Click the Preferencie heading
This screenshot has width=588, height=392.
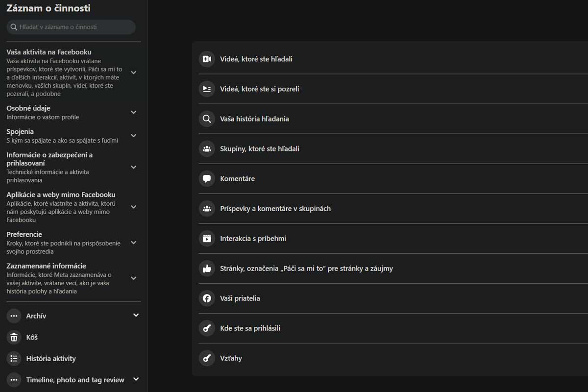click(x=24, y=234)
